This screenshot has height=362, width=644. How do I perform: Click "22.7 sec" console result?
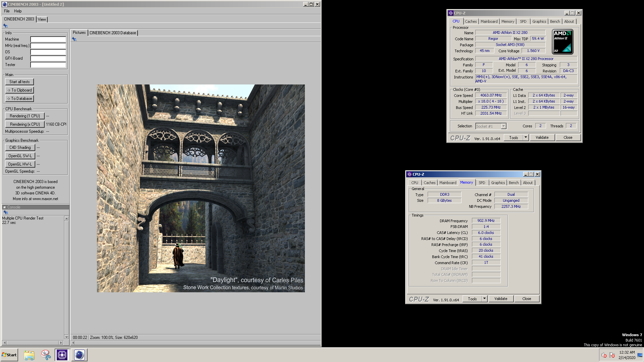(9, 223)
